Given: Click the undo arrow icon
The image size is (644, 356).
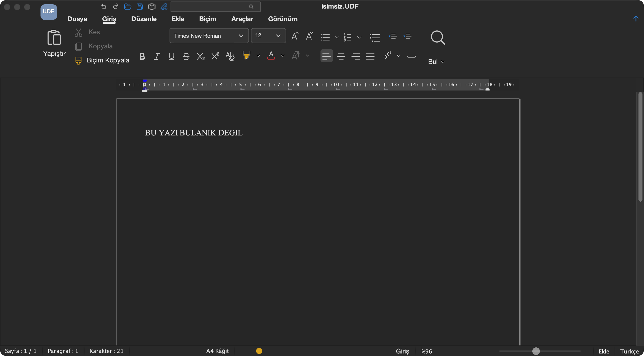Looking at the screenshot, I should [x=103, y=7].
